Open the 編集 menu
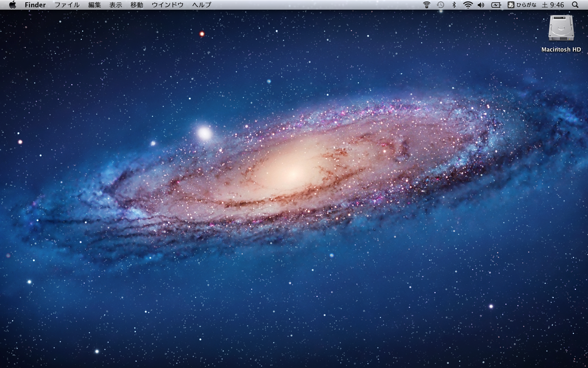Viewport: 588px width, 368px height. click(95, 5)
